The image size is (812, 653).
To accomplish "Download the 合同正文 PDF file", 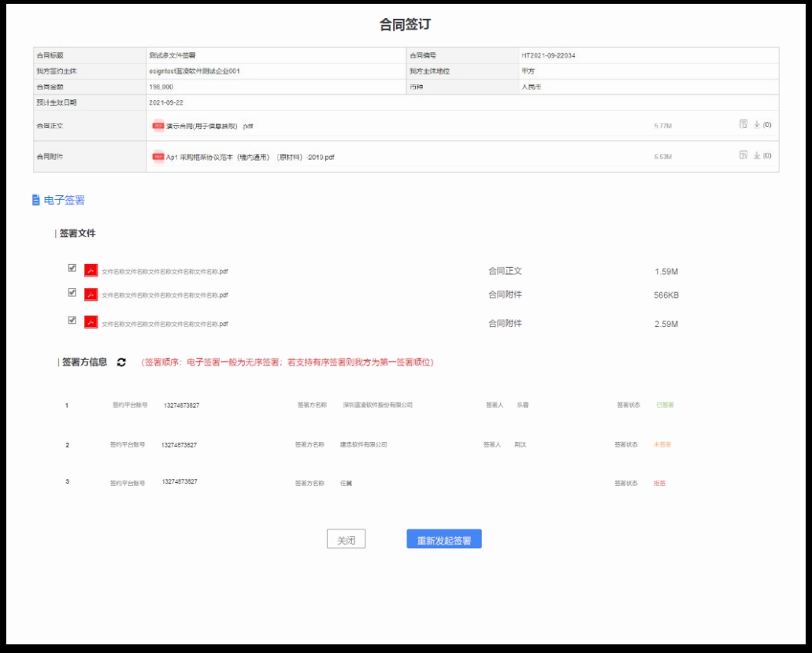I will (x=757, y=124).
